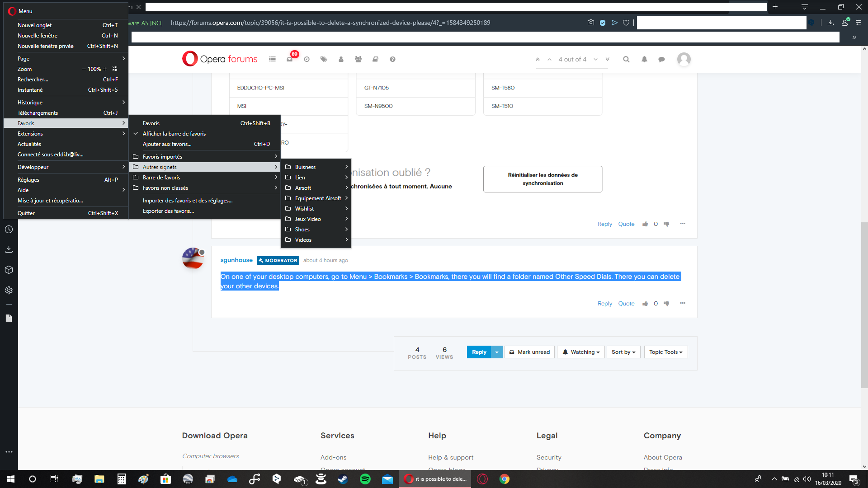Screen dimensions: 868x488
Task: Click the URL address field
Action: pos(330,23)
